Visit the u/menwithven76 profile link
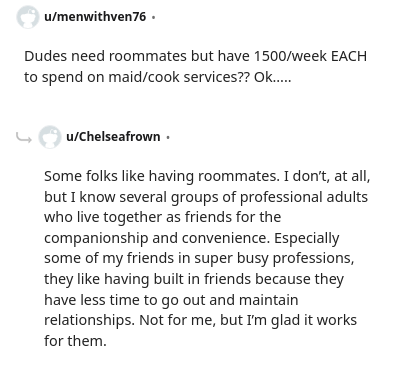 point(95,16)
